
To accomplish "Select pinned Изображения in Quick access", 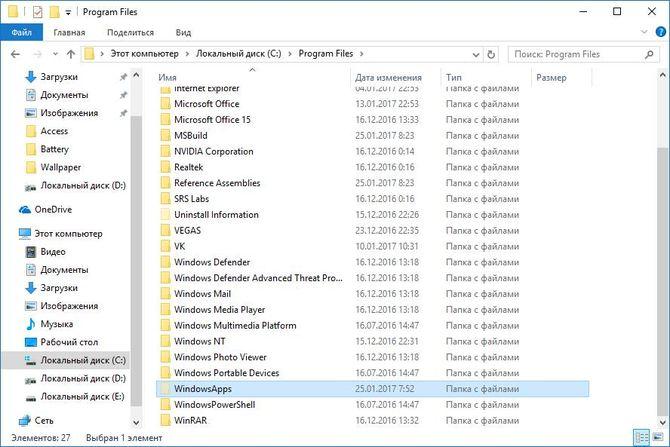I will click(x=69, y=113).
